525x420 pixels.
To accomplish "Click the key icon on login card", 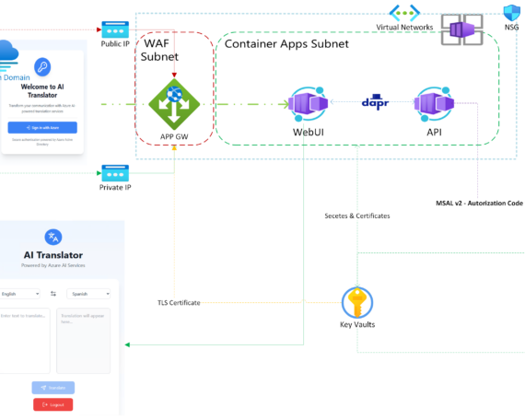I will [x=42, y=67].
